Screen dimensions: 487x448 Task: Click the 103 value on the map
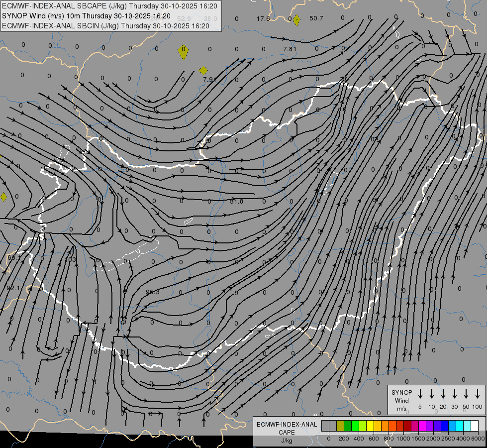(71, 259)
